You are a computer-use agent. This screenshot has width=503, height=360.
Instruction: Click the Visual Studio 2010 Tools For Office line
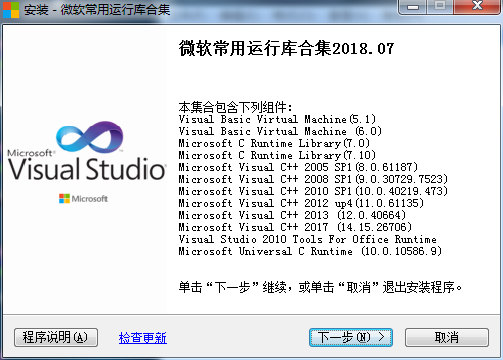click(x=307, y=239)
